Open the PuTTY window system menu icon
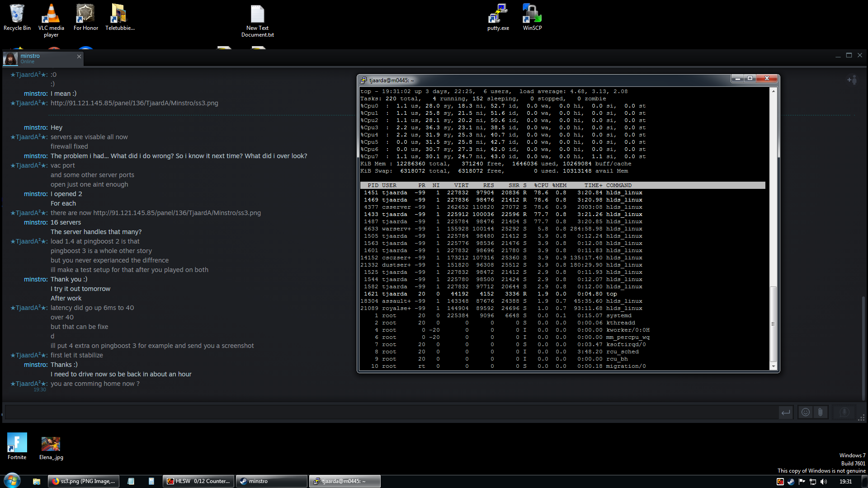 coord(363,80)
